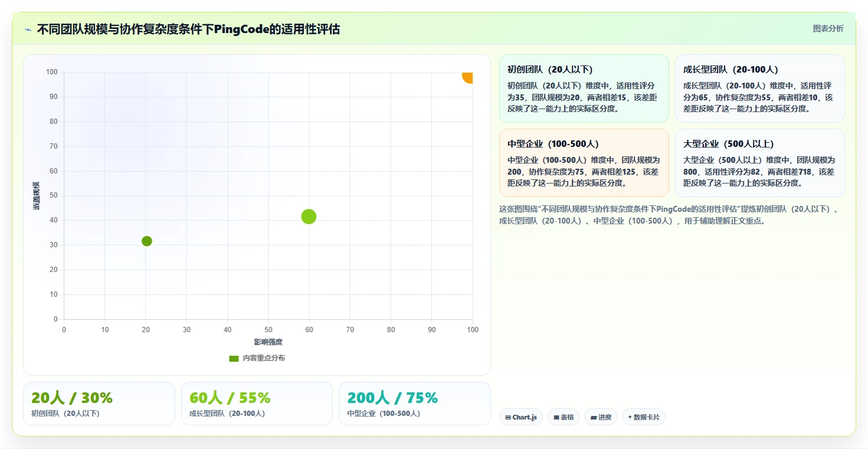
Task: Click 中型企业 caption under 200人 / 75%
Action: [x=384, y=414]
